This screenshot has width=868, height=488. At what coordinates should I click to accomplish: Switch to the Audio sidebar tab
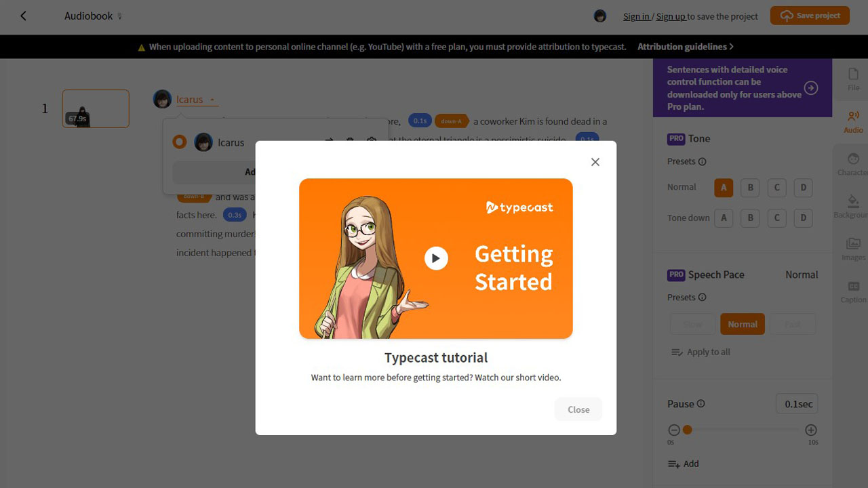point(853,122)
